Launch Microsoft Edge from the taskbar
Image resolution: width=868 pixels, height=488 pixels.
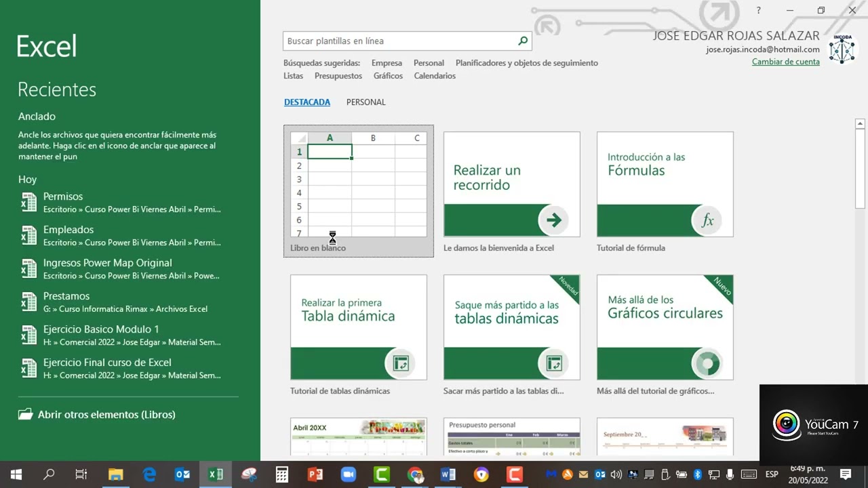point(149,474)
